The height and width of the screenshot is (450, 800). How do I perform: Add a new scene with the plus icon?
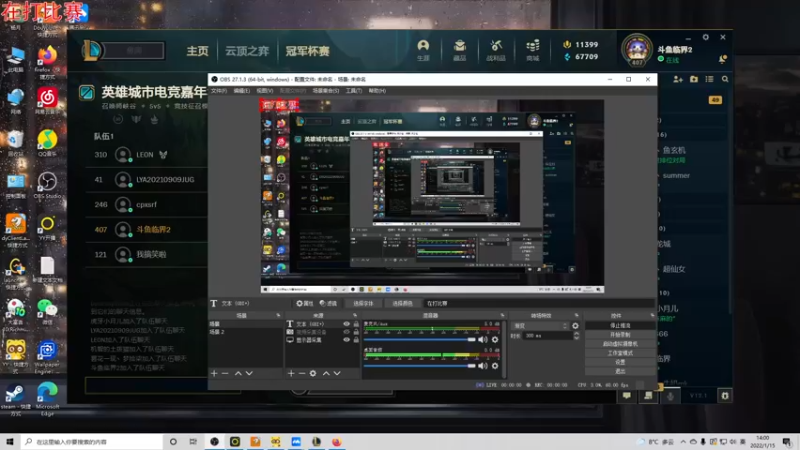[214, 373]
